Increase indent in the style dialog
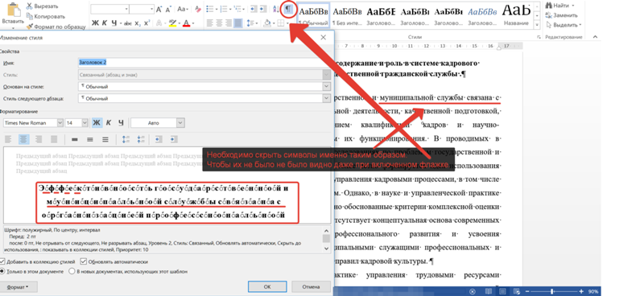This screenshot has height=296, width=644. coord(174,140)
